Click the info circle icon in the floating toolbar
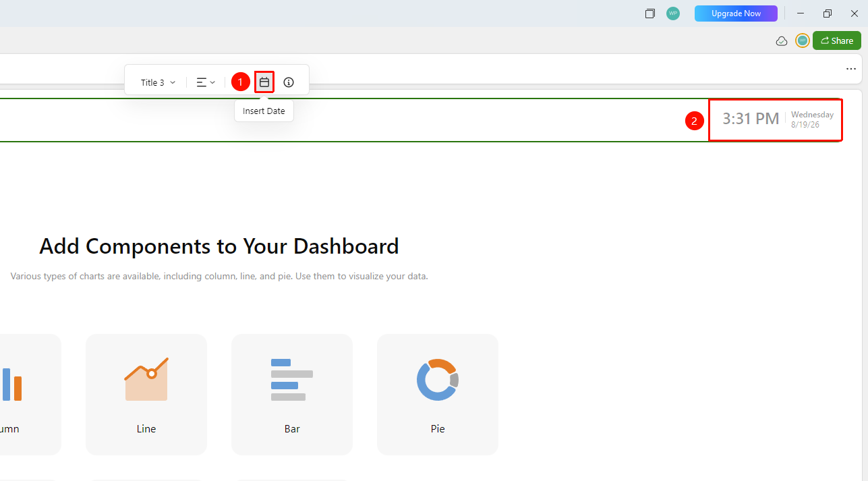The image size is (868, 481). [x=289, y=82]
